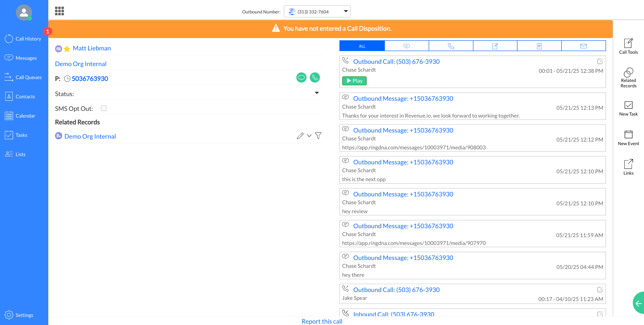Screen dimensions: 644x325
Task: Expand the Status dropdown
Action: 317,93
